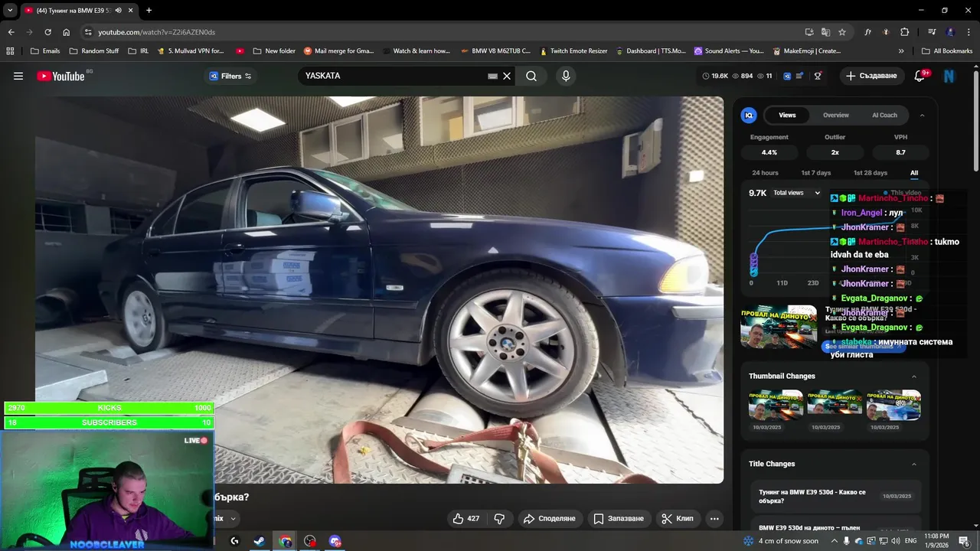Open the more actions ellipsis button

[714, 518]
